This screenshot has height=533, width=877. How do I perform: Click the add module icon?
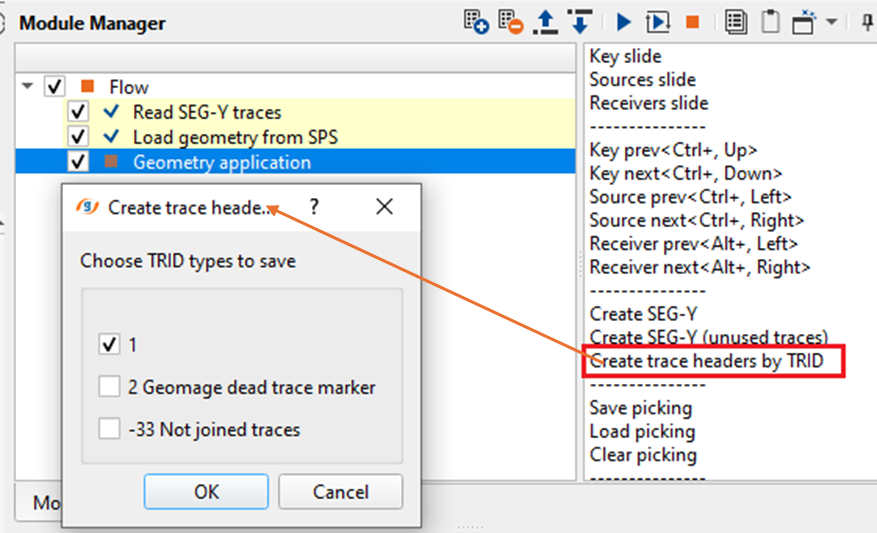click(476, 21)
